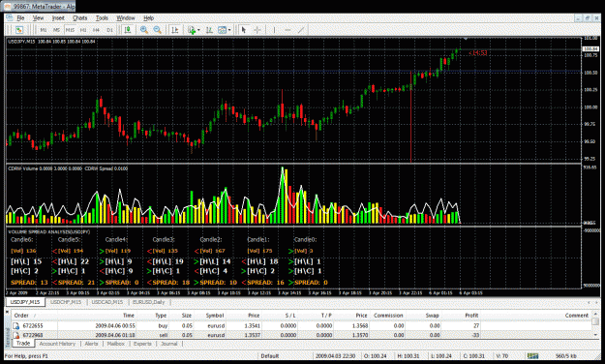Set timeframe to M5
The image size is (605, 364).
click(56, 30)
